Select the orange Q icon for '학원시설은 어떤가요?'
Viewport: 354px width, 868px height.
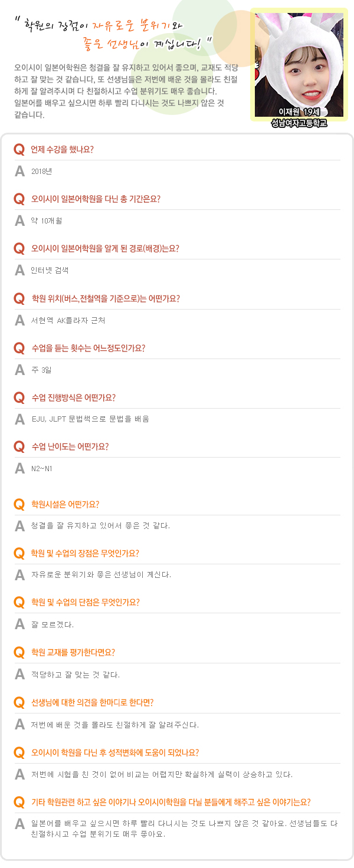pyautogui.click(x=19, y=505)
